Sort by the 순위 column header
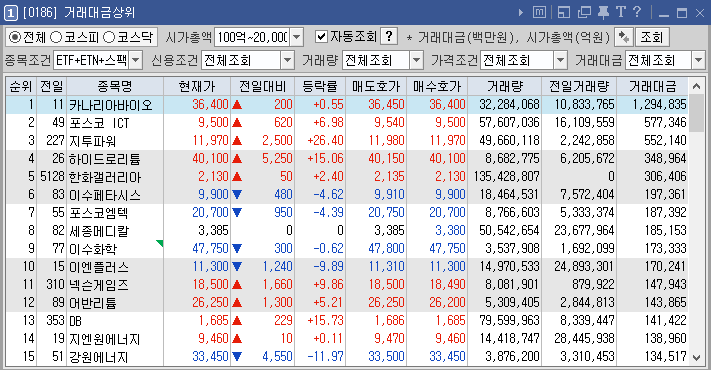This screenshot has height=370, width=711. tap(21, 86)
